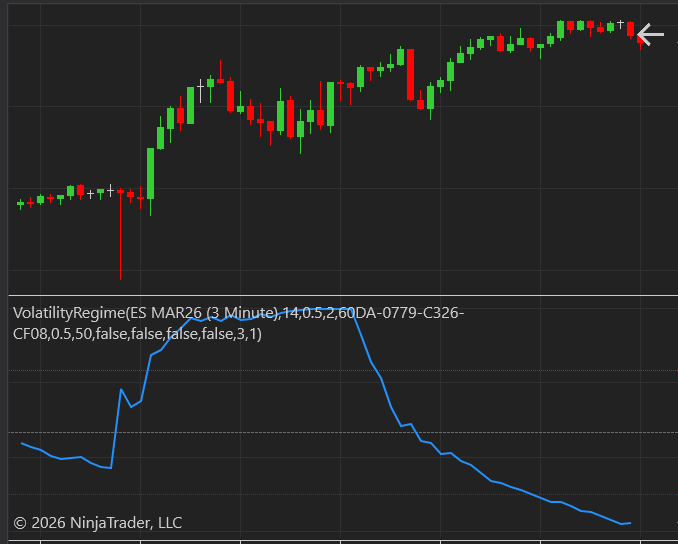
Task: Select the last red candle beside the arrow
Action: click(x=631, y=30)
